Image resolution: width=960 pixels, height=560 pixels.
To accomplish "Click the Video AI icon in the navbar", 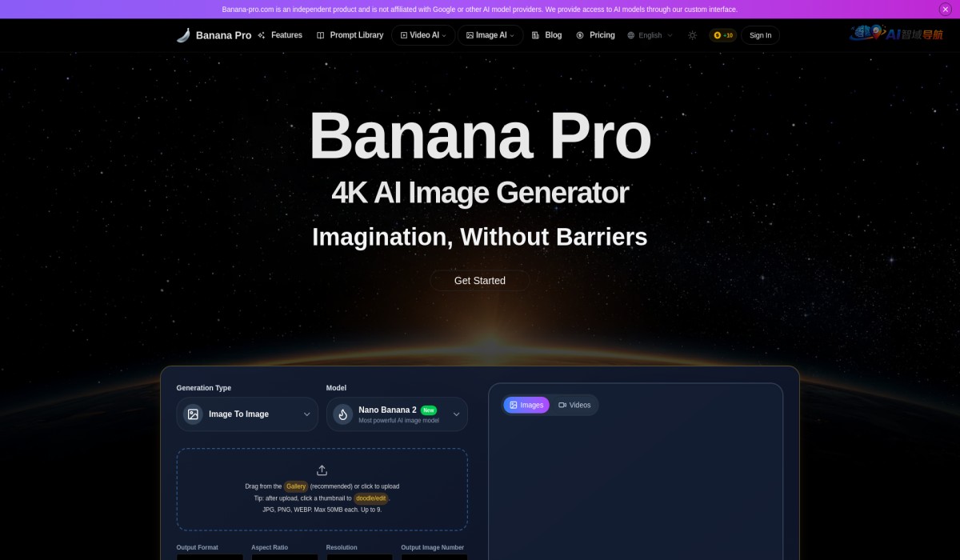I will pyautogui.click(x=405, y=34).
